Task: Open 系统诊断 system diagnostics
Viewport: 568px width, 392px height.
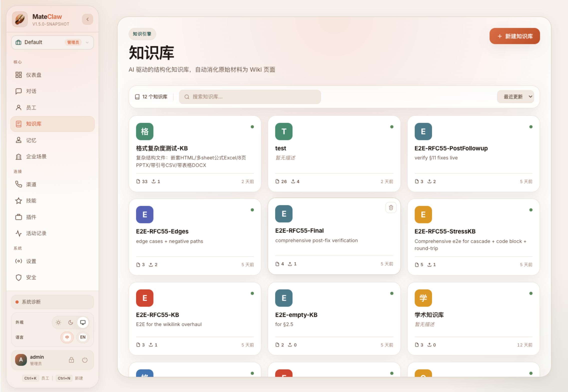Action: [52, 302]
